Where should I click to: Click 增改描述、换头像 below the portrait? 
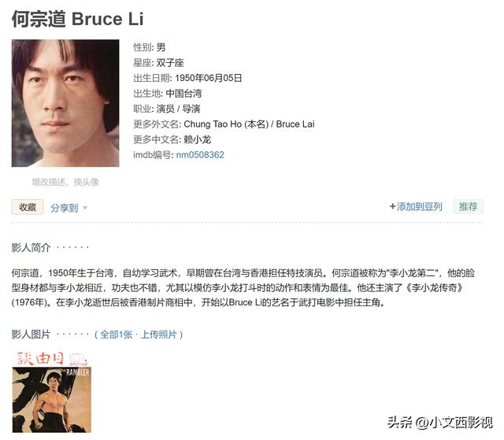[x=65, y=182]
